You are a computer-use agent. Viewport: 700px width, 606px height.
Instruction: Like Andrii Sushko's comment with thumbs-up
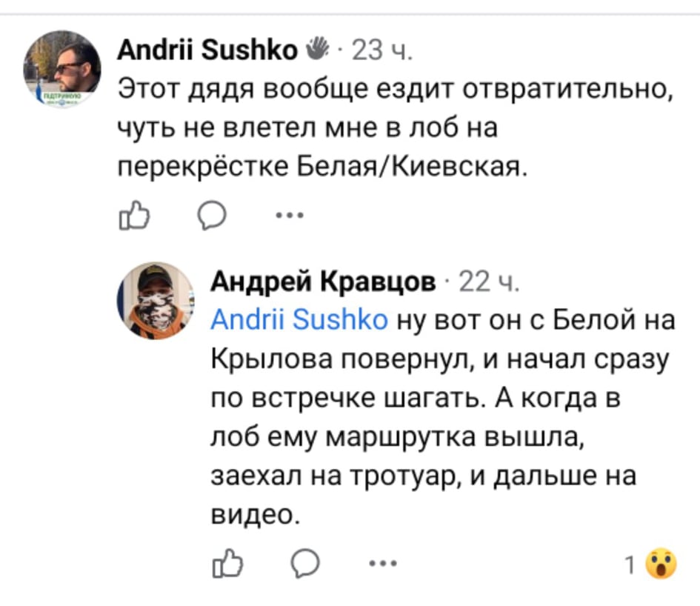tap(134, 217)
